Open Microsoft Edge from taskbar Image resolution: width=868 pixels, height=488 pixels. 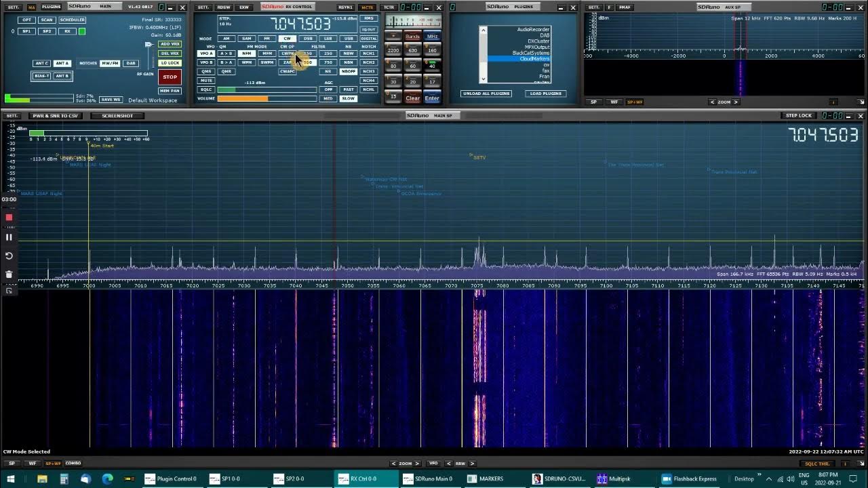tap(107, 479)
